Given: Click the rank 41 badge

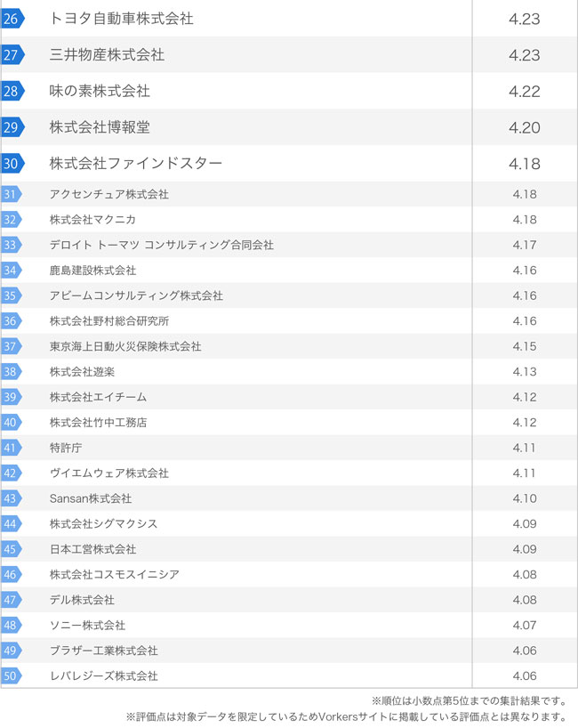Looking at the screenshot, I should coord(12,448).
